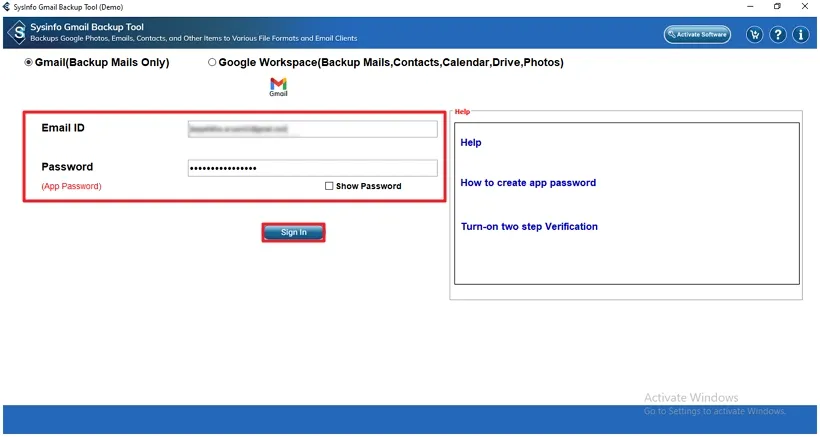Click the Sign In button
The height and width of the screenshot is (437, 820).
pyautogui.click(x=293, y=233)
